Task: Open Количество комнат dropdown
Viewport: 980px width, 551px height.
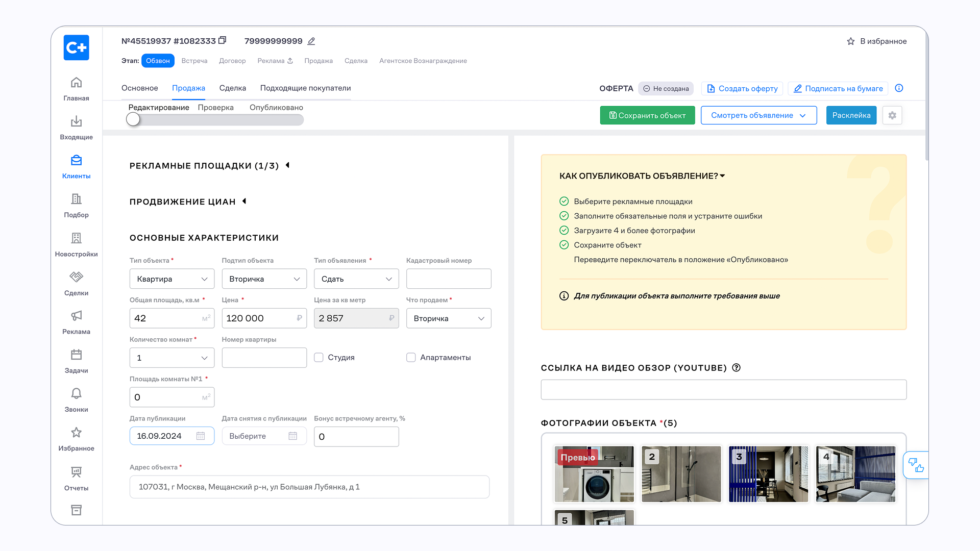Action: 172,358
